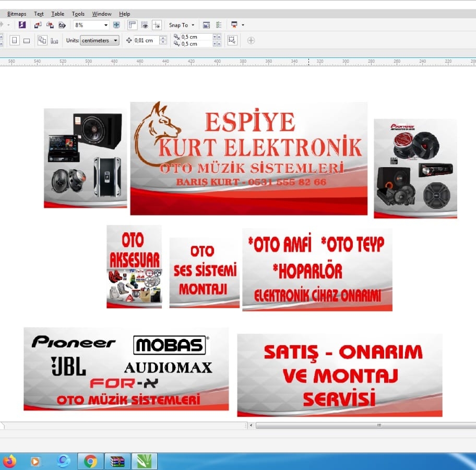Click the JBL logo in brands panel

pos(68,366)
